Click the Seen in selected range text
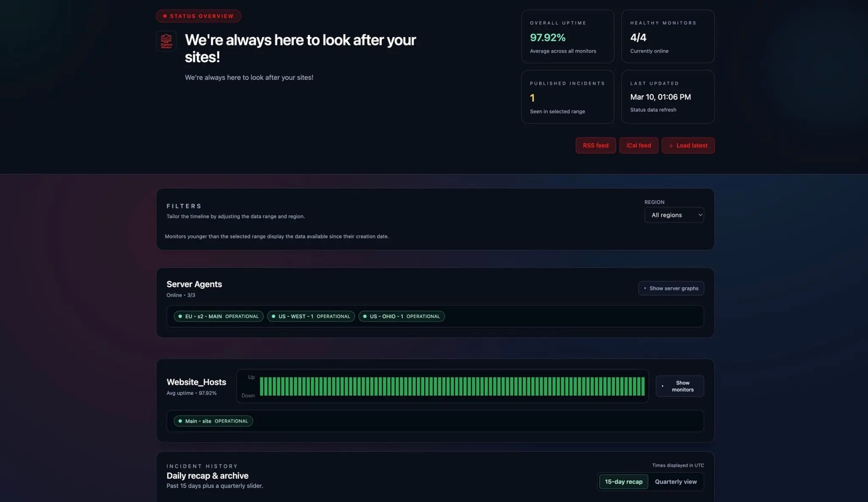 (x=557, y=111)
